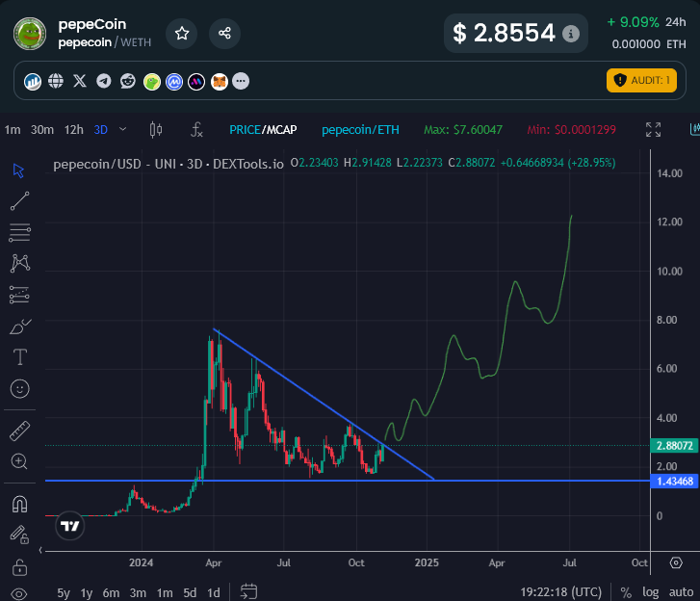Toggle stay in drawing mode
Viewport: 700px width, 601px height.
pos(19,535)
